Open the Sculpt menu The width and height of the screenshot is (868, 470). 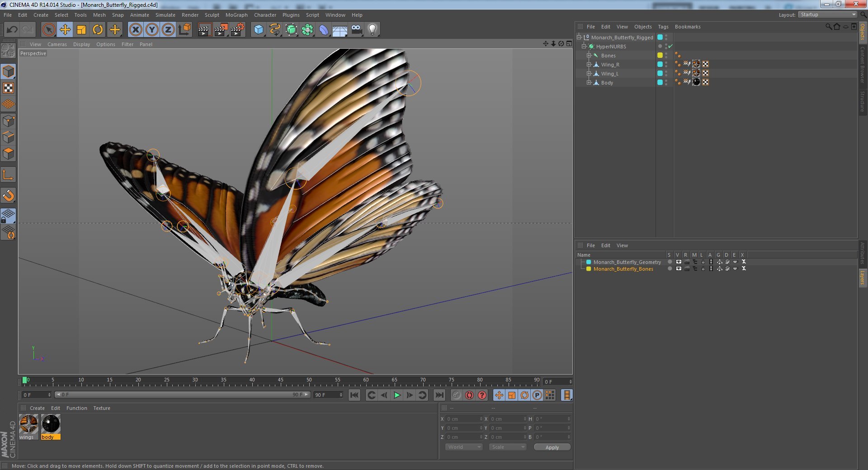(x=212, y=15)
